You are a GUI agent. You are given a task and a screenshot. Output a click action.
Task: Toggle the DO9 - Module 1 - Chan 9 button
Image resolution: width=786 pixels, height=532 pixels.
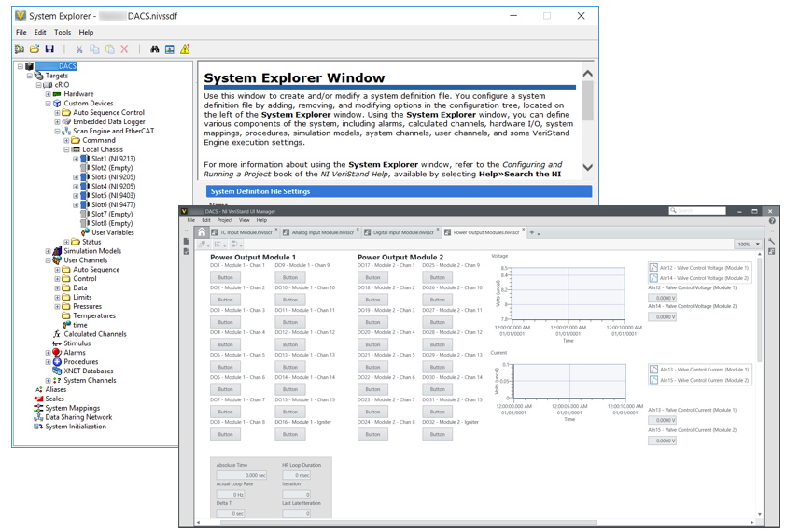pyautogui.click(x=289, y=277)
